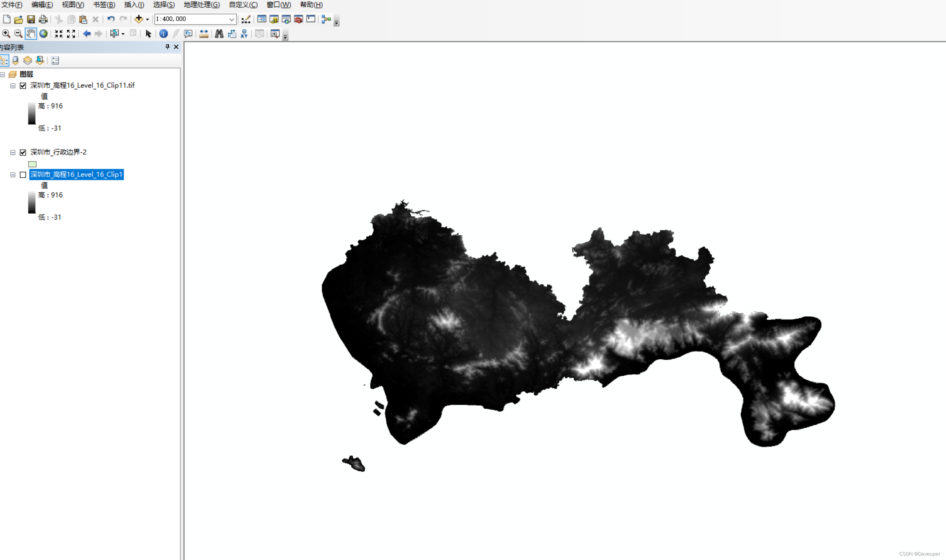Viewport: 946px width, 560px height.
Task: Open the 书签(B) menu
Action: (x=104, y=4)
